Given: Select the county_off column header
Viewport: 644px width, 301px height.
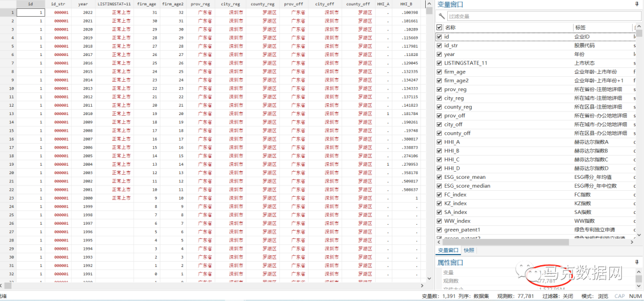Looking at the screenshot, I should (358, 4).
